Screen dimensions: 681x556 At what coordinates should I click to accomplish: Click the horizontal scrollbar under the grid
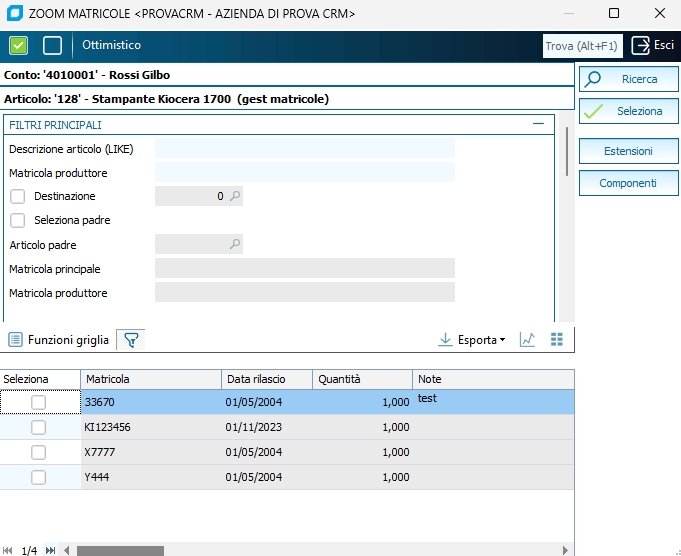coord(300,550)
